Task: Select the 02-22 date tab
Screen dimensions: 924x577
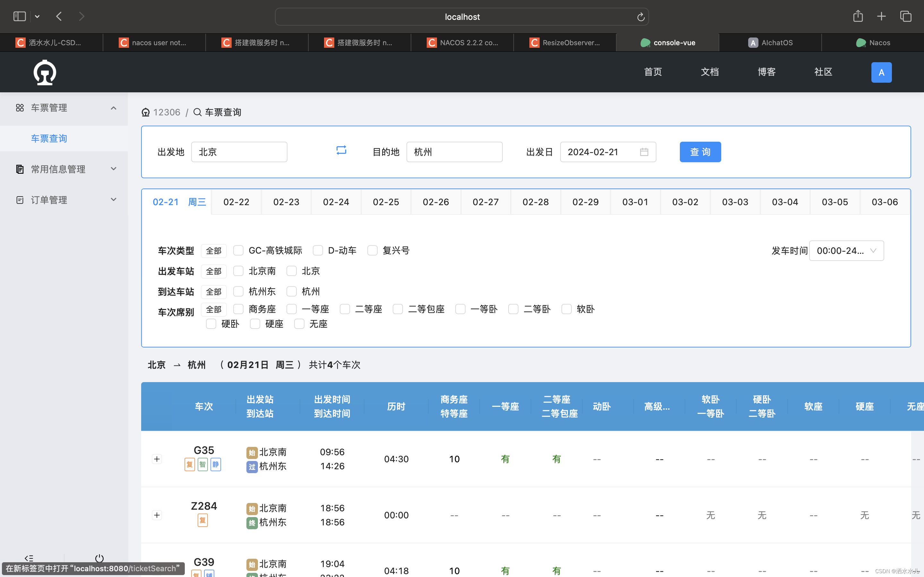Action: [x=235, y=202]
